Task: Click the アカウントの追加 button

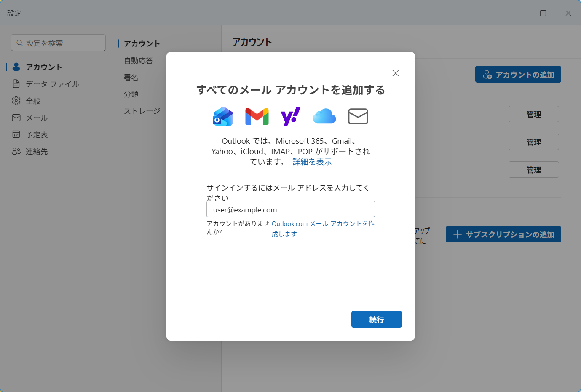Action: tap(518, 74)
